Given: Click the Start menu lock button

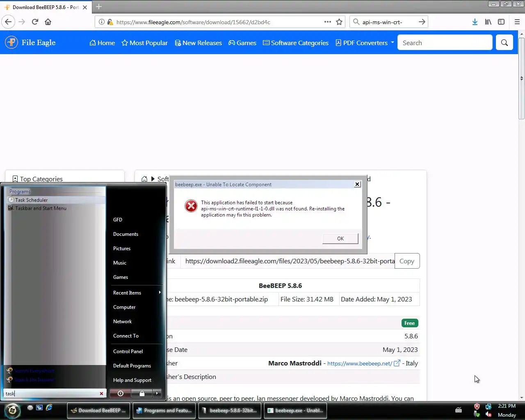Looking at the screenshot, I should coord(142,393).
